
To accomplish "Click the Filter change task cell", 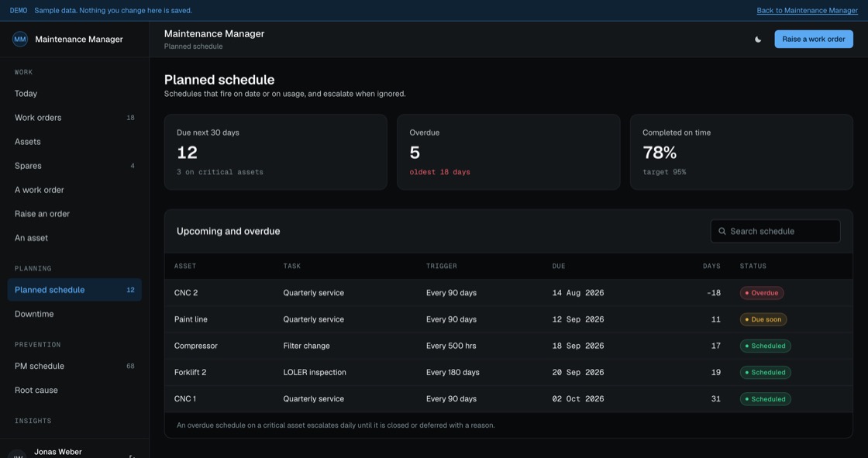I will [x=306, y=346].
